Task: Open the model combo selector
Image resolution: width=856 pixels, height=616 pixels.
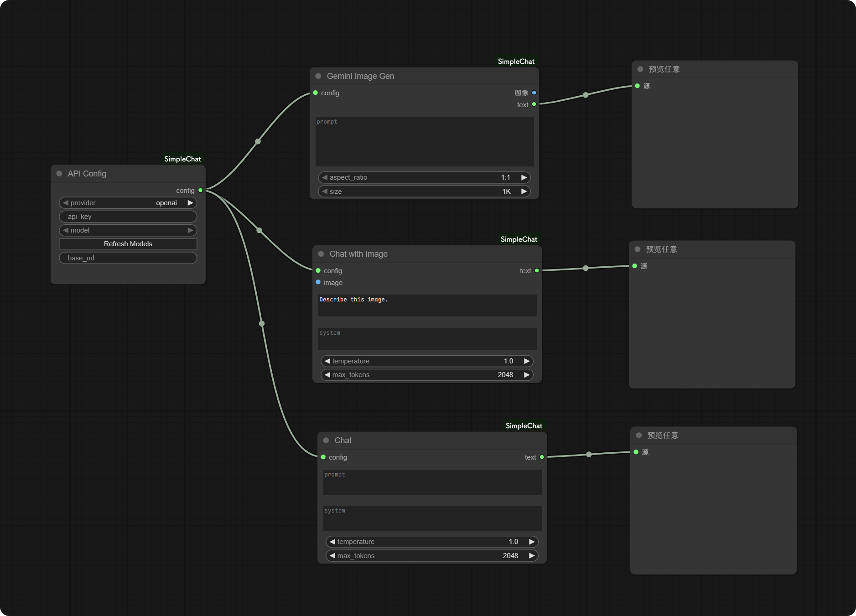Action: [x=128, y=230]
